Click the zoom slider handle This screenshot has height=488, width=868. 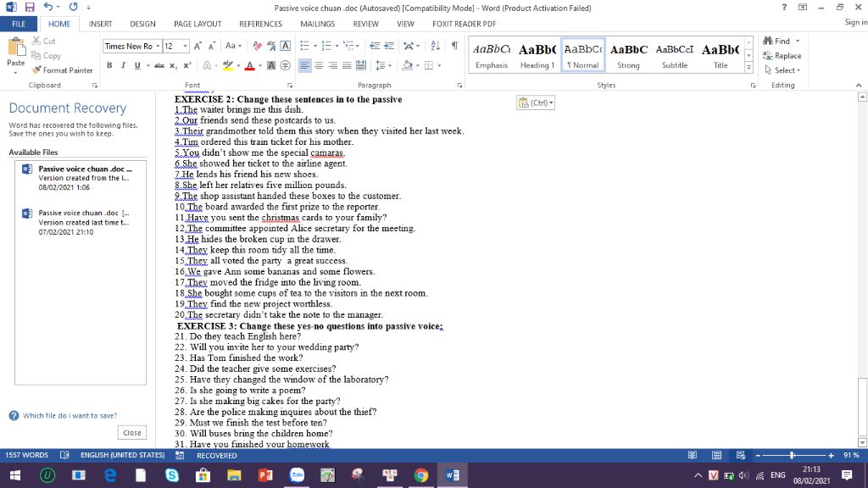(x=793, y=455)
